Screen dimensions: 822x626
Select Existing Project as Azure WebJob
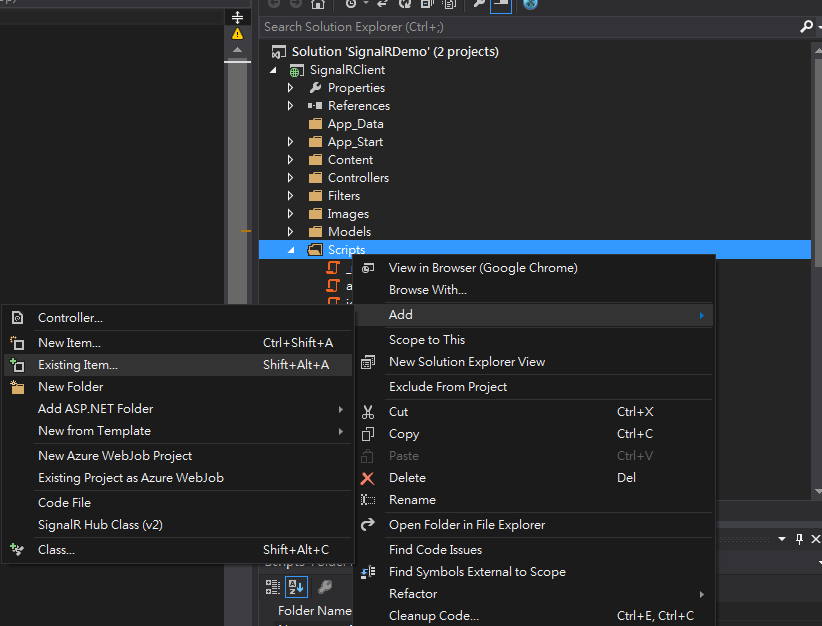click(178, 478)
